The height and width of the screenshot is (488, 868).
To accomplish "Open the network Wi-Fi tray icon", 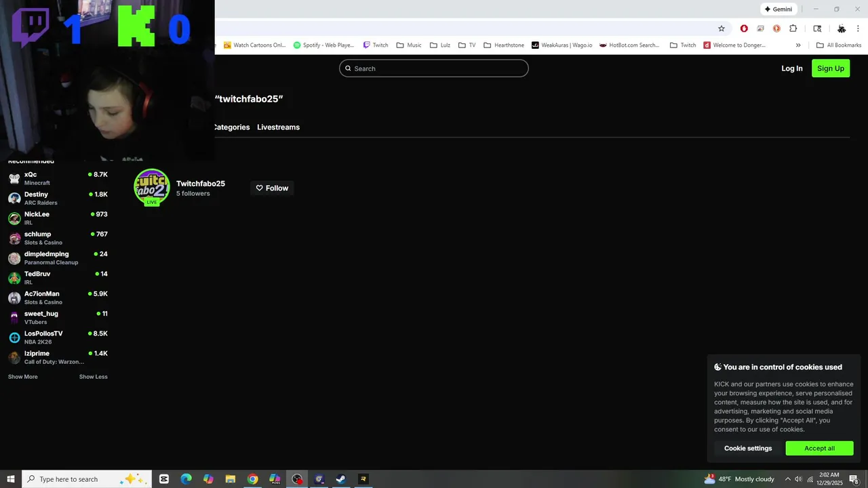I will click(810, 479).
